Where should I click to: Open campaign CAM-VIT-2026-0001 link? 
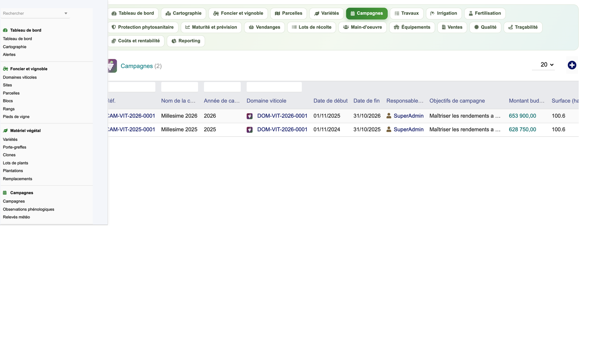pyautogui.click(x=131, y=116)
